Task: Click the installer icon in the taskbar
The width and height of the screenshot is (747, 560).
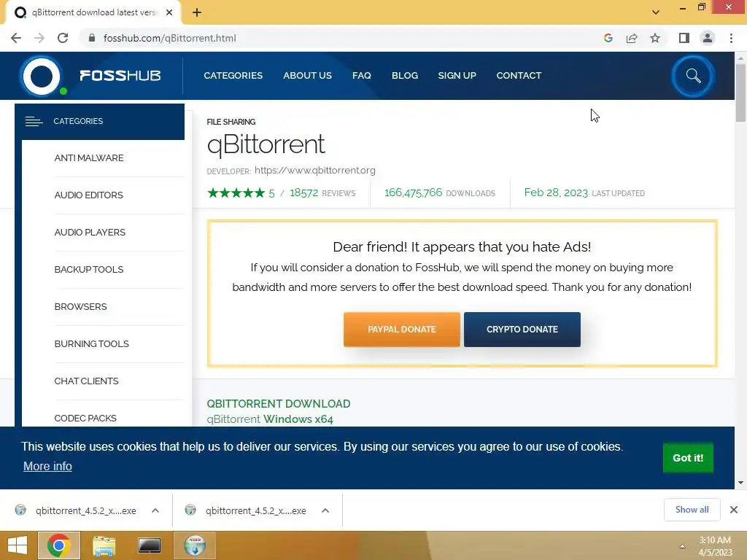Action: click(x=195, y=545)
